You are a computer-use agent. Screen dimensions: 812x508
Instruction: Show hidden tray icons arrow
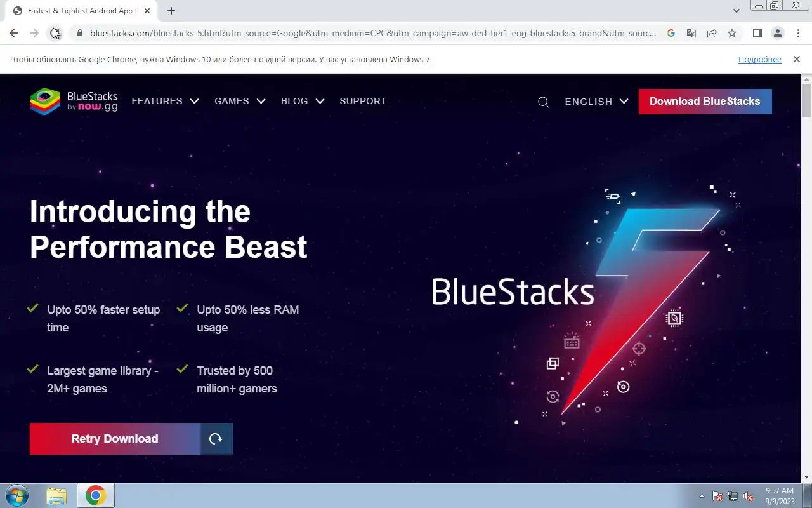[x=702, y=496]
